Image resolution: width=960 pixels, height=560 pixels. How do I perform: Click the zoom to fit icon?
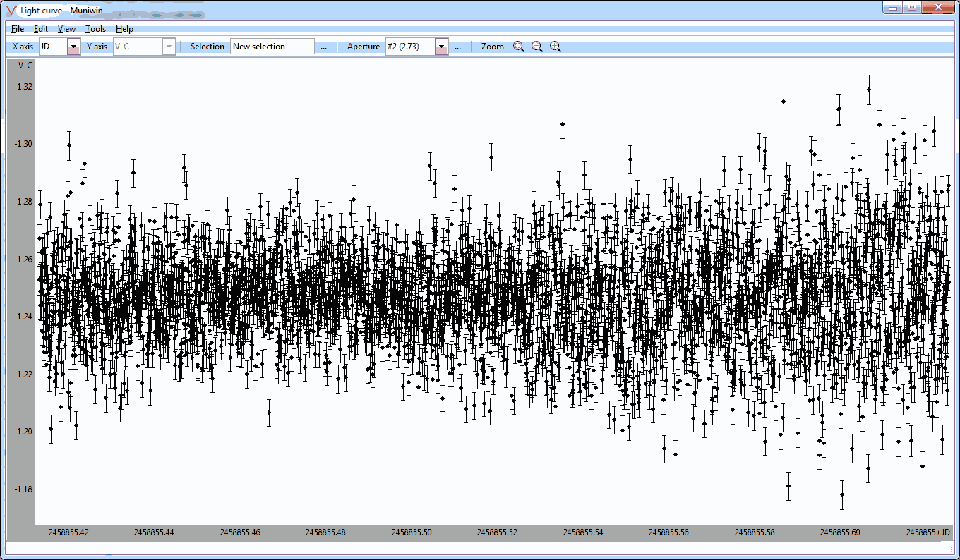tap(519, 47)
